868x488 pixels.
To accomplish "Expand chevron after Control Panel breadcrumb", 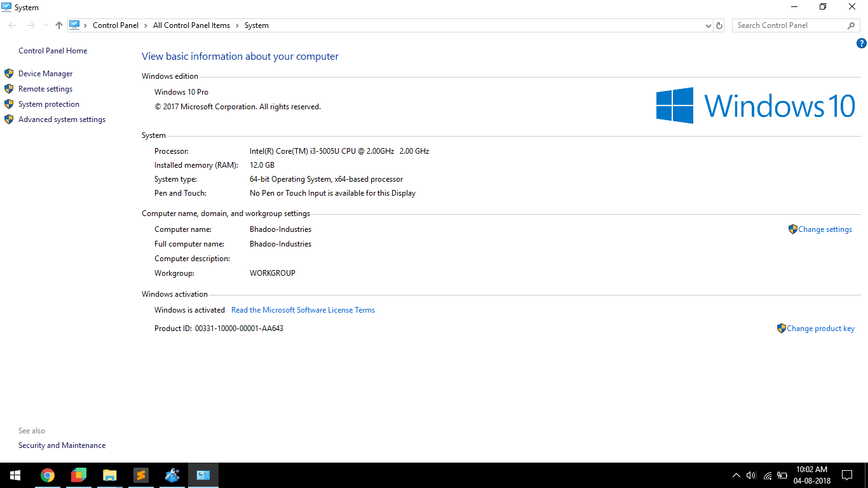I will click(x=146, y=25).
